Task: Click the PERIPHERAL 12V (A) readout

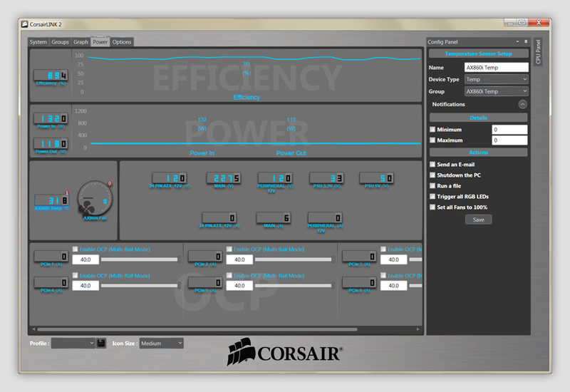Action: coord(325,217)
